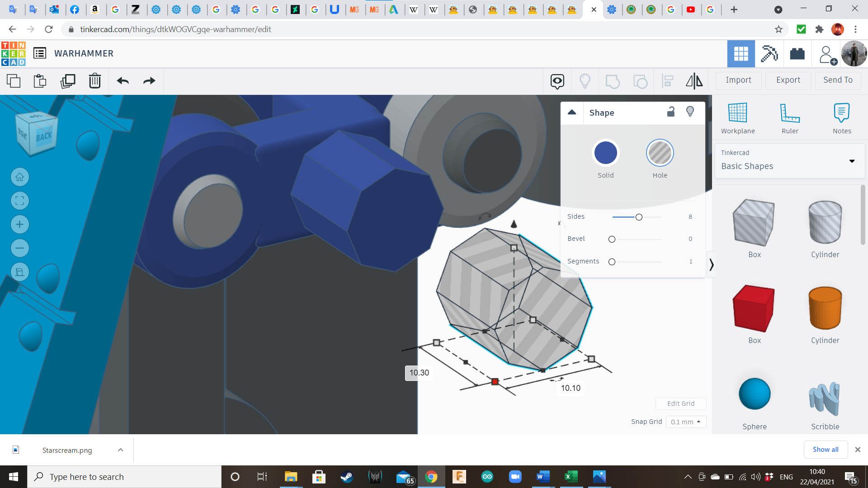This screenshot has height=488, width=868.
Task: Click the Fit all in view icon
Action: click(20, 201)
